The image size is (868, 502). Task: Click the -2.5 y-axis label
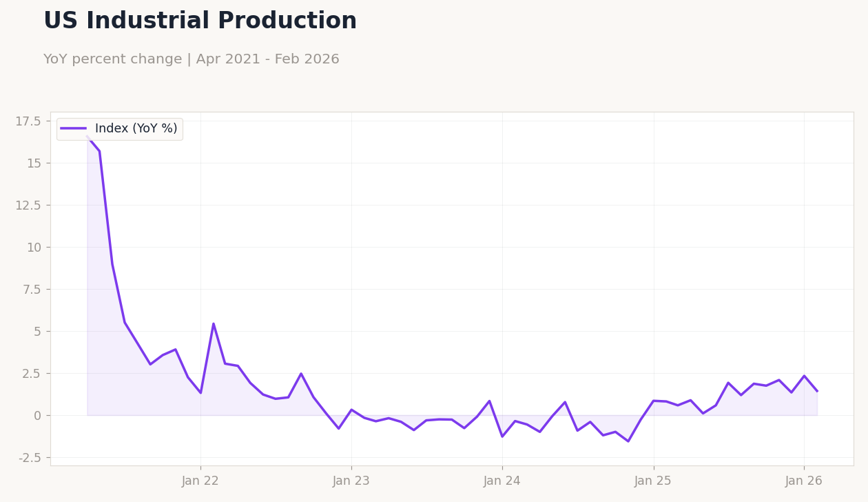click(29, 458)
